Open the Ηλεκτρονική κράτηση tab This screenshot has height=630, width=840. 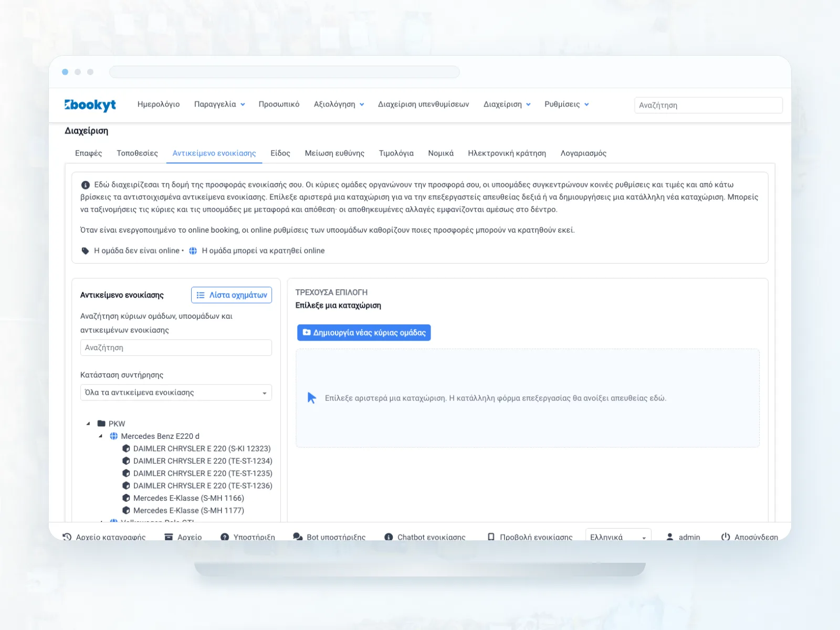tap(507, 153)
